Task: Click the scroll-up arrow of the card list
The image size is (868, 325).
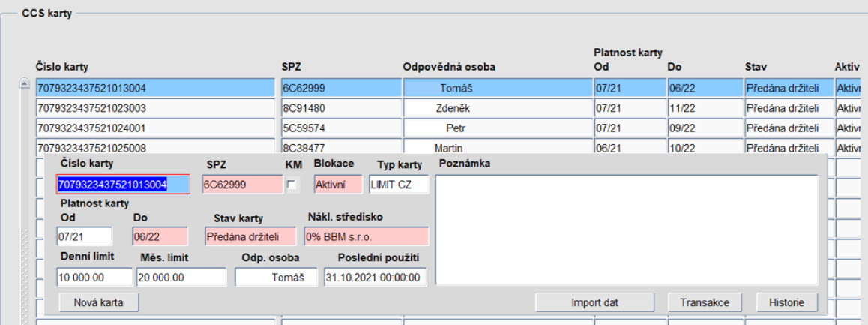Action: coord(24,84)
